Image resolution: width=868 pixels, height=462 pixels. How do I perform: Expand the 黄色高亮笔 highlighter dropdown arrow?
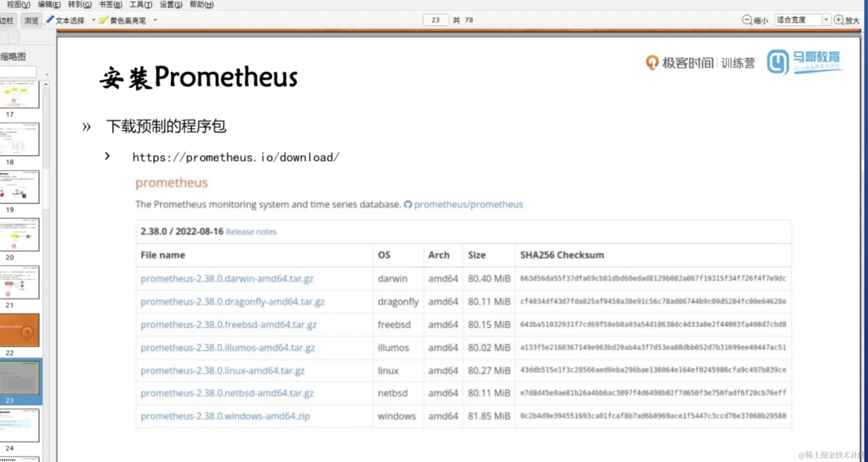coord(155,20)
